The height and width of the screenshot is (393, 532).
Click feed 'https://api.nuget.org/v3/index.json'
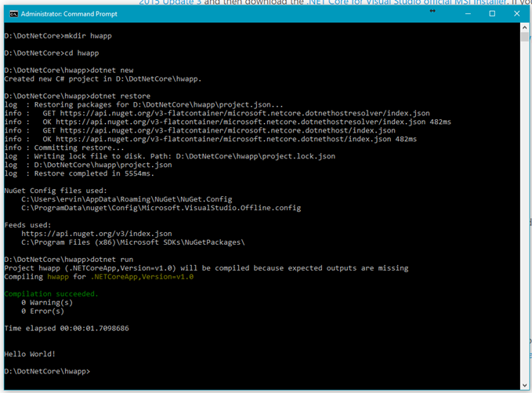pos(96,234)
